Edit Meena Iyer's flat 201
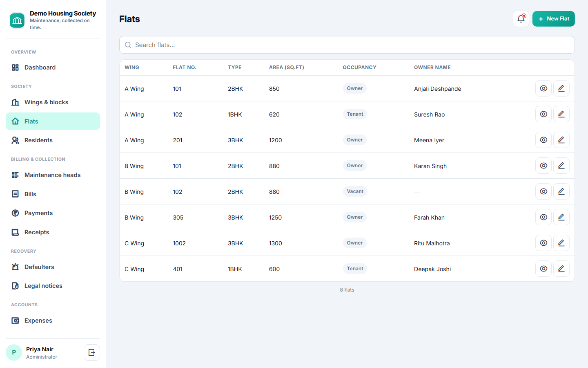This screenshot has height=368, width=588. point(561,140)
